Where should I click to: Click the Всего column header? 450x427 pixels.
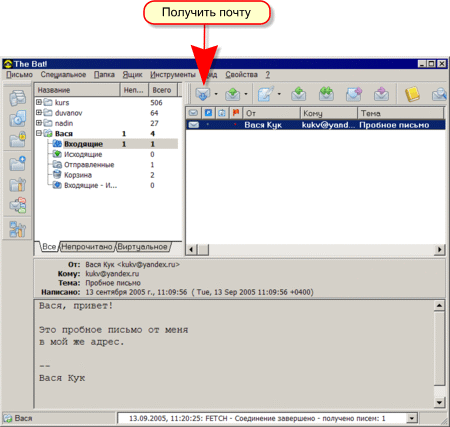pyautogui.click(x=163, y=90)
